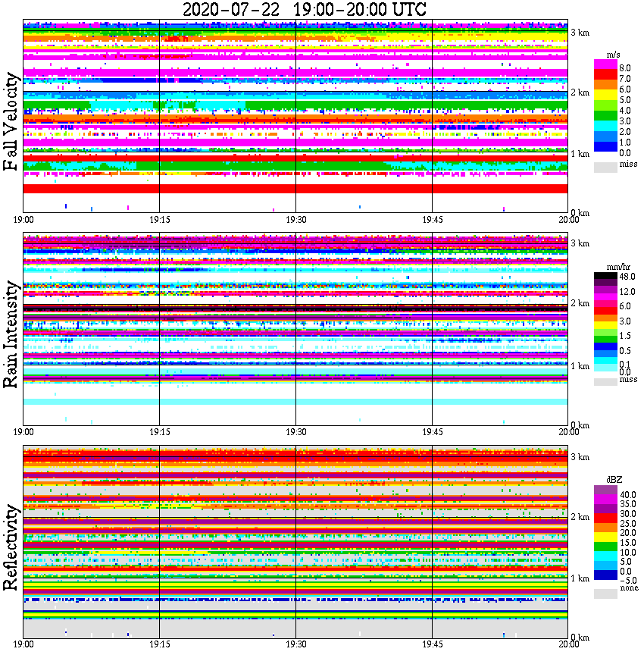Select the 'none' label in the dBZ legend
The width and height of the screenshot is (644, 658).
629,587
